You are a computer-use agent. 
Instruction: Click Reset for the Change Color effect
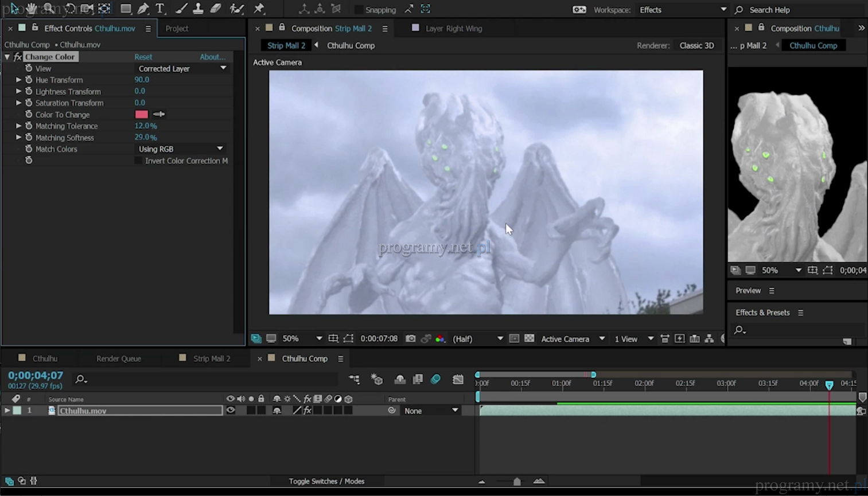tap(143, 57)
